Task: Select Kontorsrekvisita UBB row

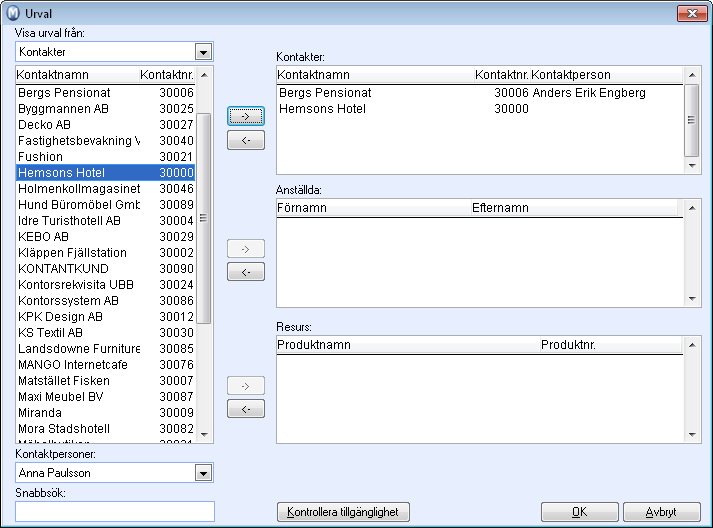Action: 105,285
